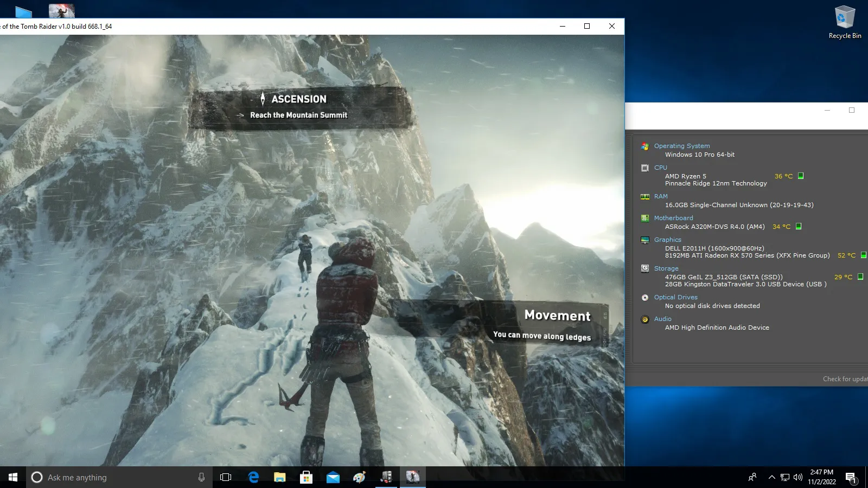868x488 pixels.
Task: Click the Windows Start button
Action: click(13, 477)
